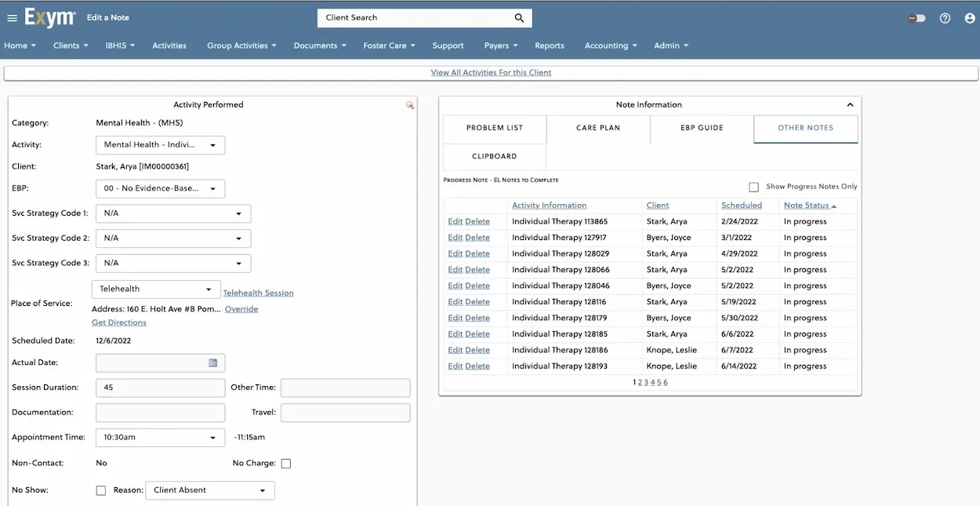
Task: Click the Exym logo
Action: click(x=49, y=17)
